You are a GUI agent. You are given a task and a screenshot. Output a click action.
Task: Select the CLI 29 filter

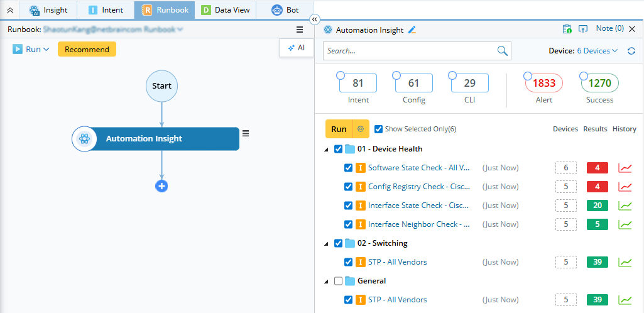pos(470,83)
